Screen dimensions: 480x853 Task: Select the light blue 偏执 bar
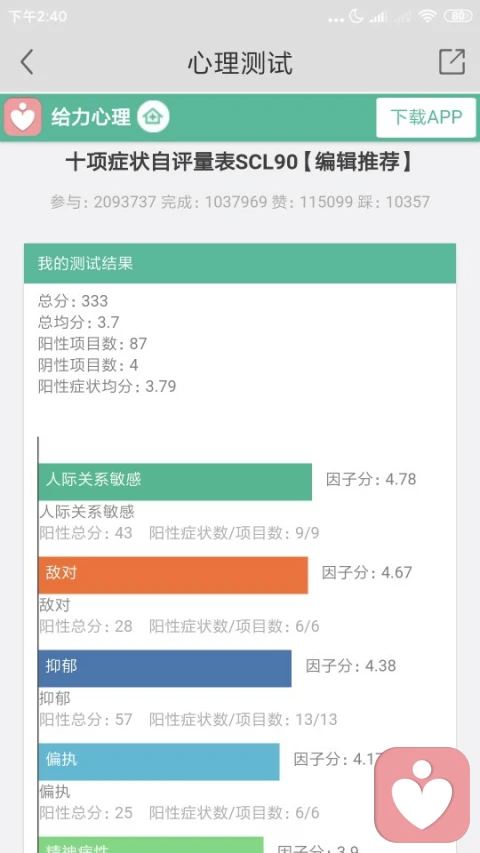click(159, 762)
